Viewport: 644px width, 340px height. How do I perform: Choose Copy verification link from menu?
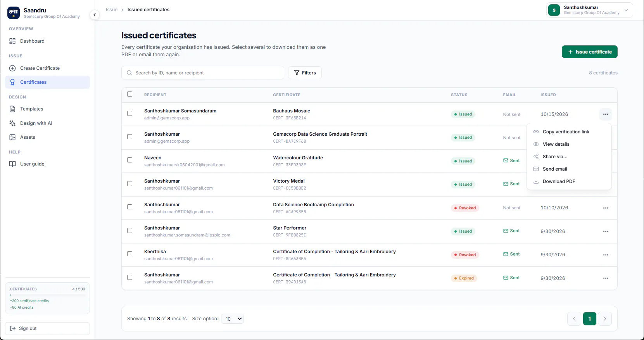tap(569, 132)
